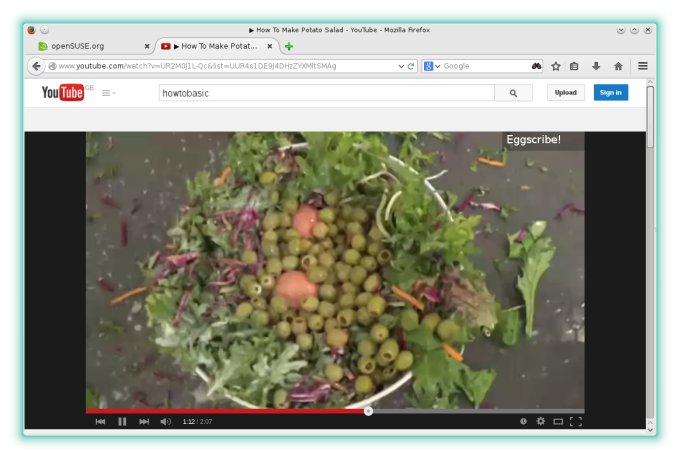
Task: Focus the howtobasic search field
Action: [x=327, y=93]
